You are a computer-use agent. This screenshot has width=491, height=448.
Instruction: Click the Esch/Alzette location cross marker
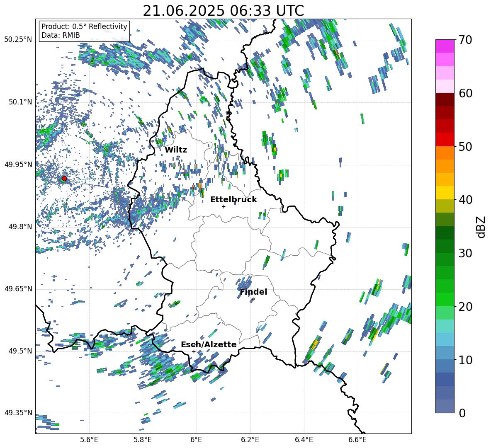(x=194, y=351)
